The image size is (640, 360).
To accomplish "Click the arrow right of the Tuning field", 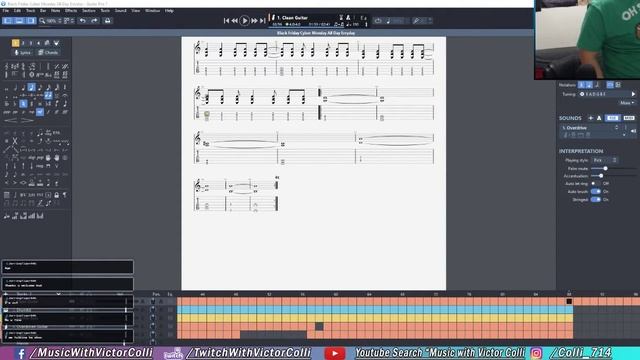I will (633, 94).
